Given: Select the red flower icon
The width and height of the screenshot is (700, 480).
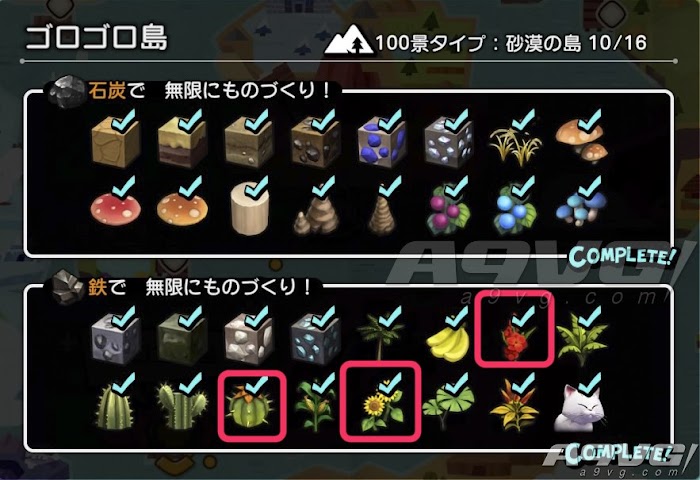Looking at the screenshot, I should click(x=515, y=337).
